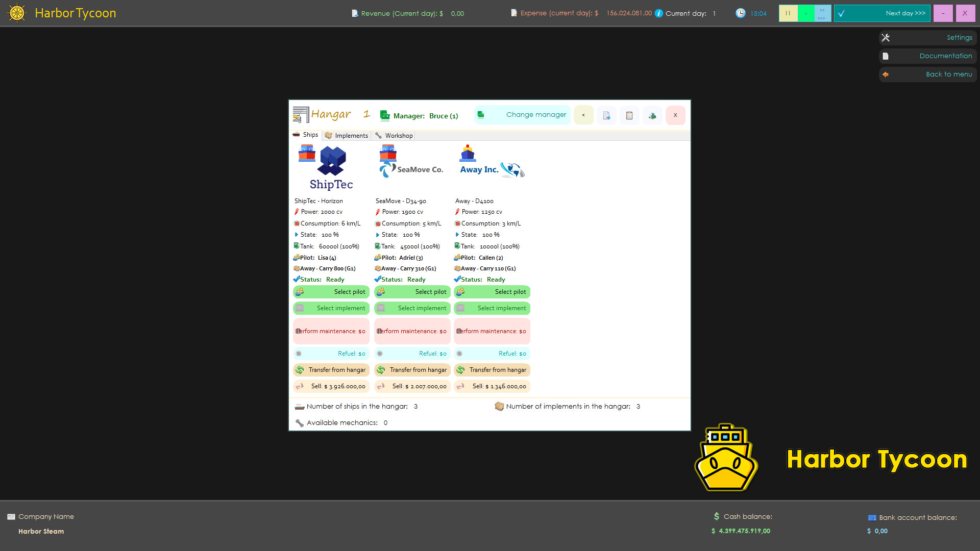The image size is (980, 551).
Task: Toggle the checkmark beside Next day
Action: (x=842, y=13)
